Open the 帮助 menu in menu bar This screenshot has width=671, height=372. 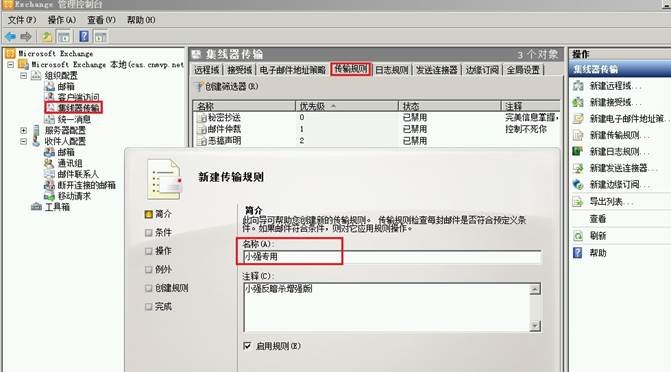tap(141, 20)
